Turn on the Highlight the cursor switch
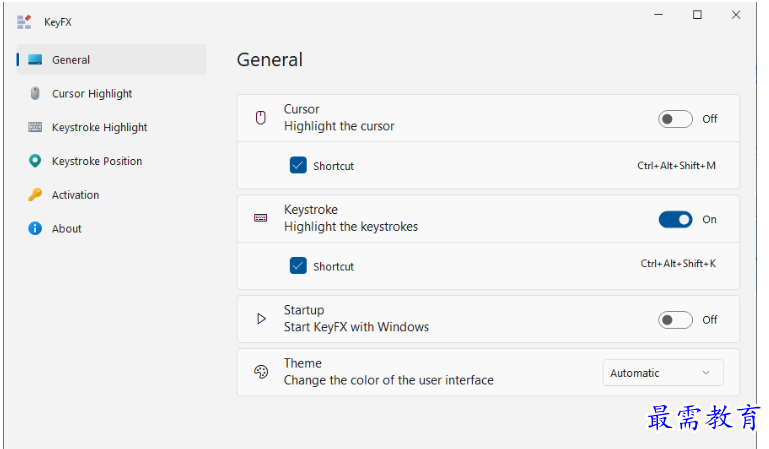The width and height of the screenshot is (769, 449). 675,119
